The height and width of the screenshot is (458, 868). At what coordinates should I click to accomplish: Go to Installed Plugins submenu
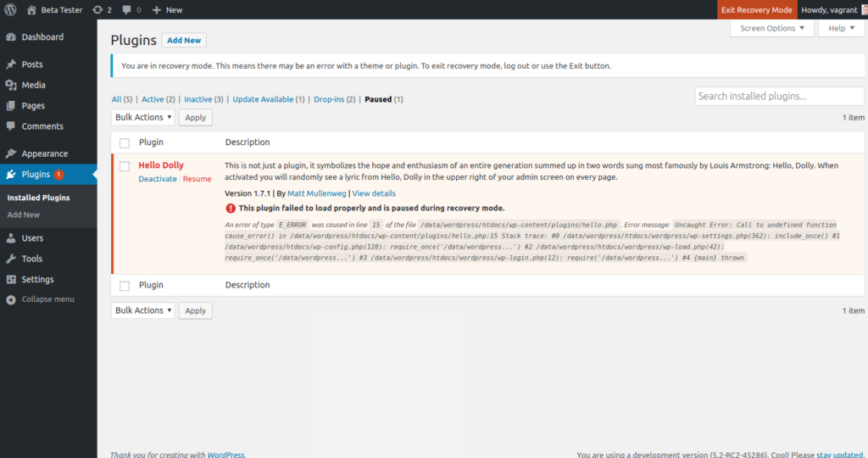coord(38,198)
